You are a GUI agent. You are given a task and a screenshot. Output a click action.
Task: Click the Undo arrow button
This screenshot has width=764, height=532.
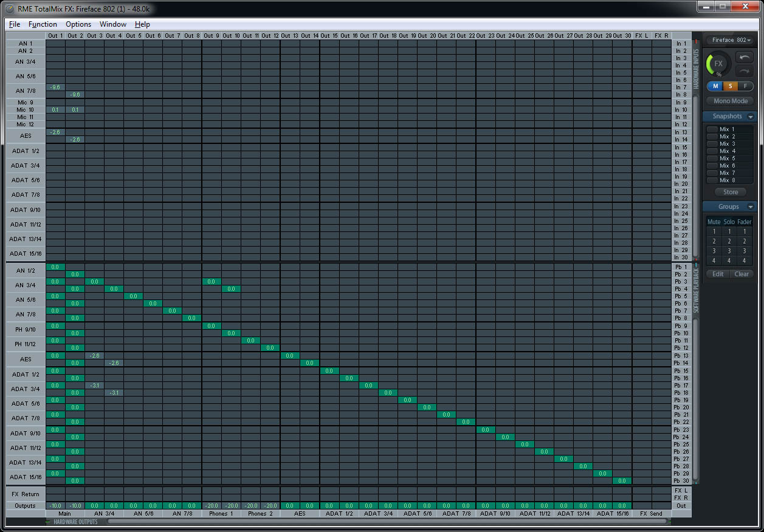[745, 57]
